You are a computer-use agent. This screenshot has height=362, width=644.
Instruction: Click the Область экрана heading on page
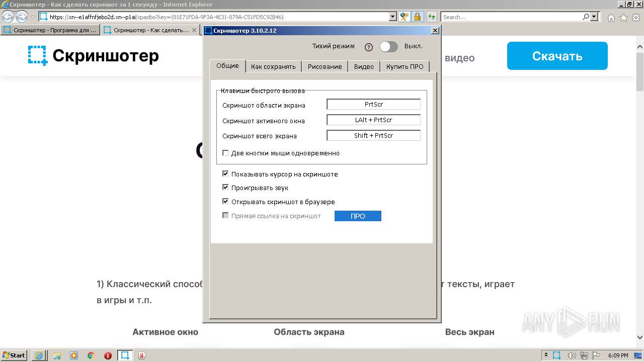309,332
